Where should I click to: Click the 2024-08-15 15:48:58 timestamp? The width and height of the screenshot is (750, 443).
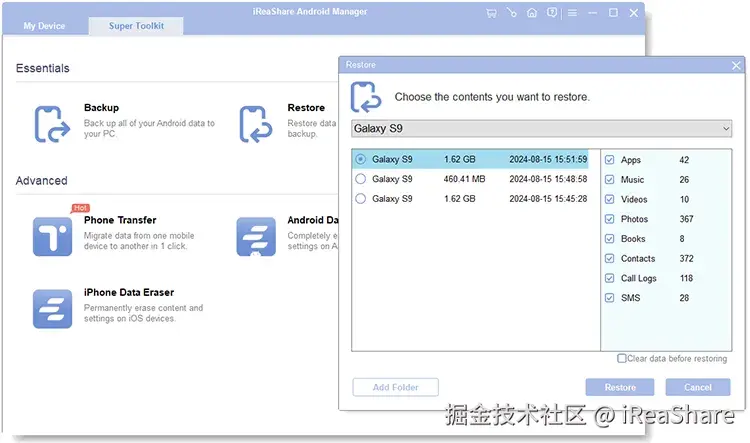tap(548, 179)
